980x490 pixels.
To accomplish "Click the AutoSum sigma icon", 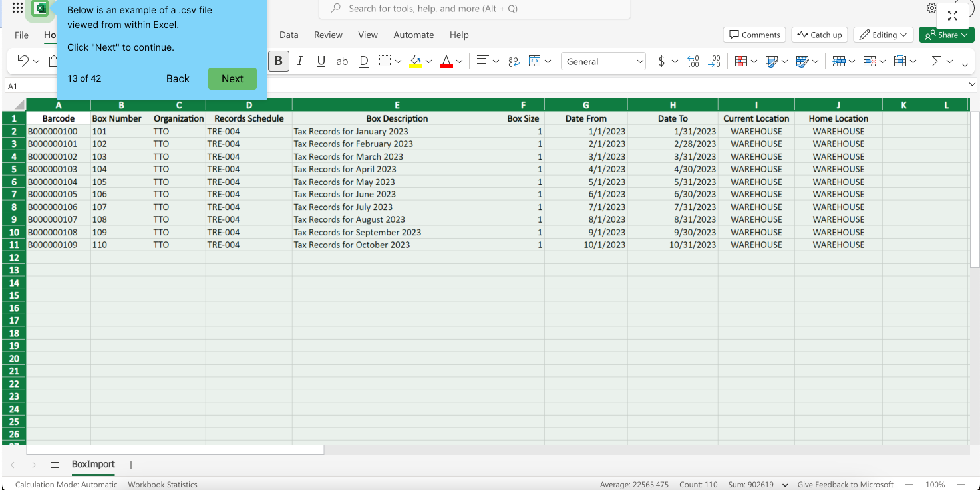I will (x=937, y=61).
